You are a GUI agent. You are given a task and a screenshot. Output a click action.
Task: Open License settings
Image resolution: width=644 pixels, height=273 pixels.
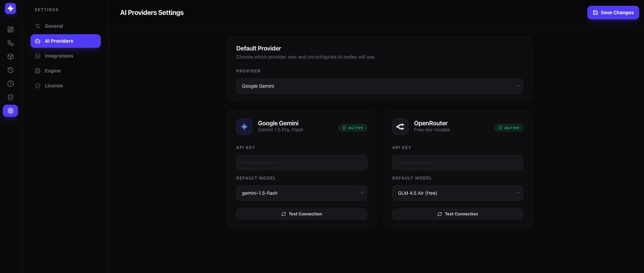tap(65, 86)
